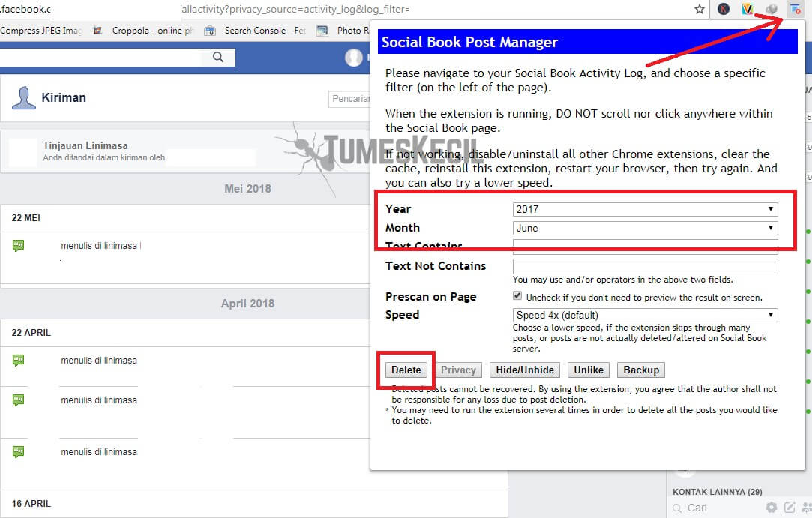Click in the Text Not Contains field
812x518 pixels.
(646, 266)
